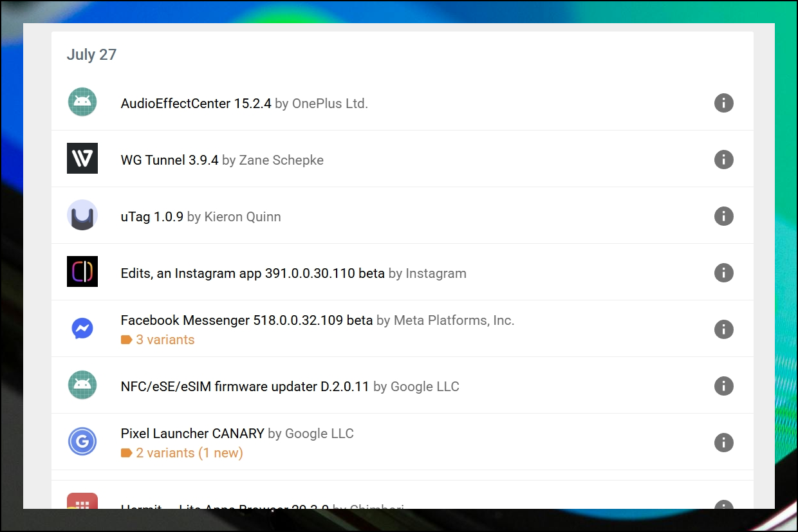798x532 pixels.
Task: Click developer name Kieron Quinn
Action: pyautogui.click(x=243, y=217)
